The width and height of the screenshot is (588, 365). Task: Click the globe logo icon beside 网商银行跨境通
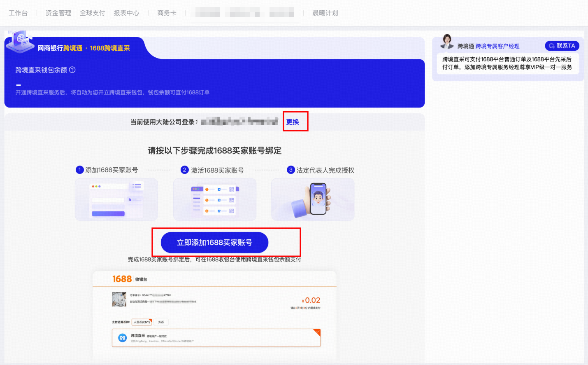[20, 42]
